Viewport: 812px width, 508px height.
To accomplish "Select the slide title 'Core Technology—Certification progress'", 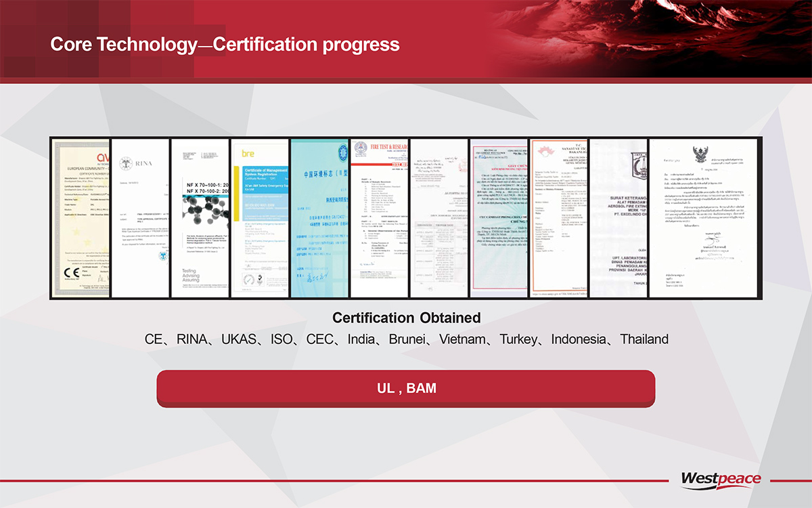I will [225, 45].
